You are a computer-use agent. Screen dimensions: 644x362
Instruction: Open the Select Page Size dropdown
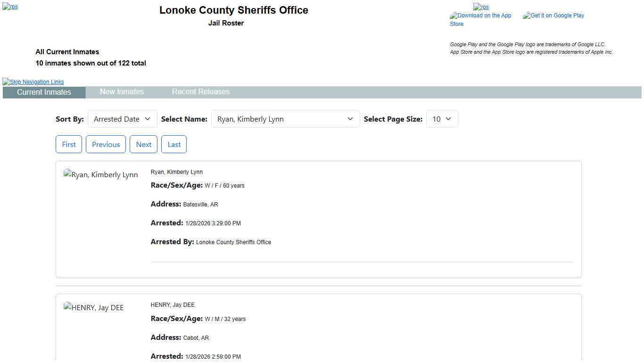click(x=442, y=119)
